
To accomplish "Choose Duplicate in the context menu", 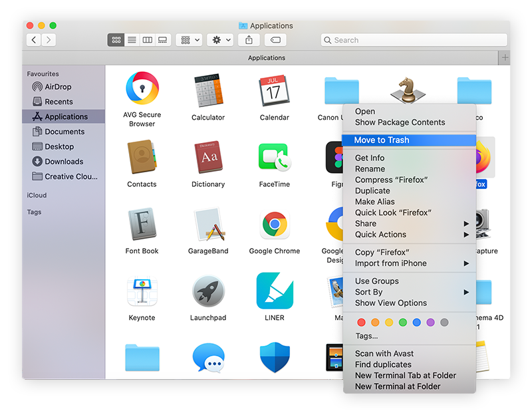I will pos(409,191).
